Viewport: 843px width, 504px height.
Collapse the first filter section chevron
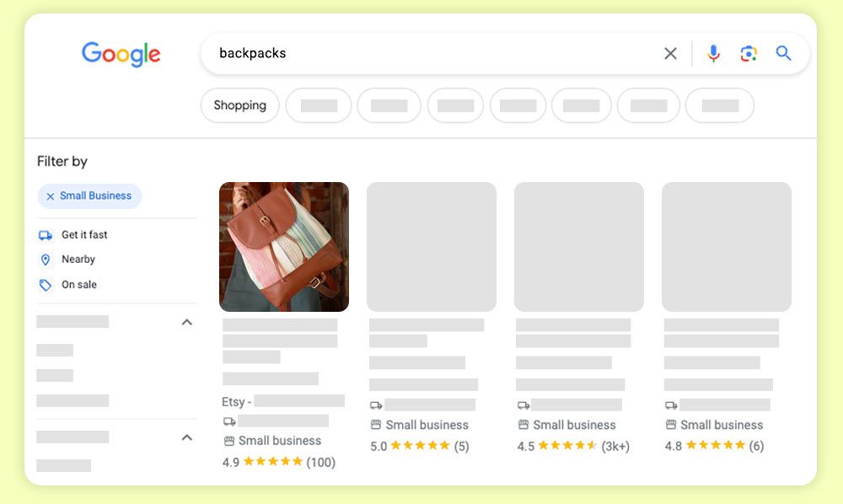pyautogui.click(x=186, y=323)
